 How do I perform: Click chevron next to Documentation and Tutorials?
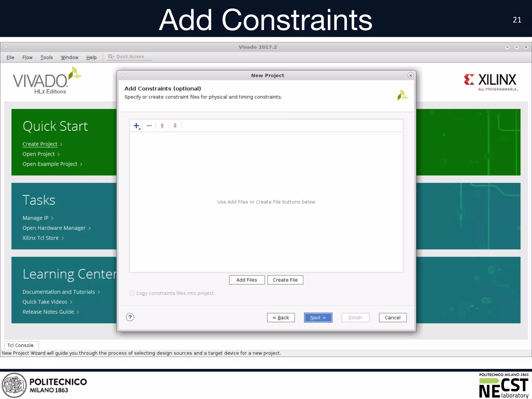coord(99,292)
